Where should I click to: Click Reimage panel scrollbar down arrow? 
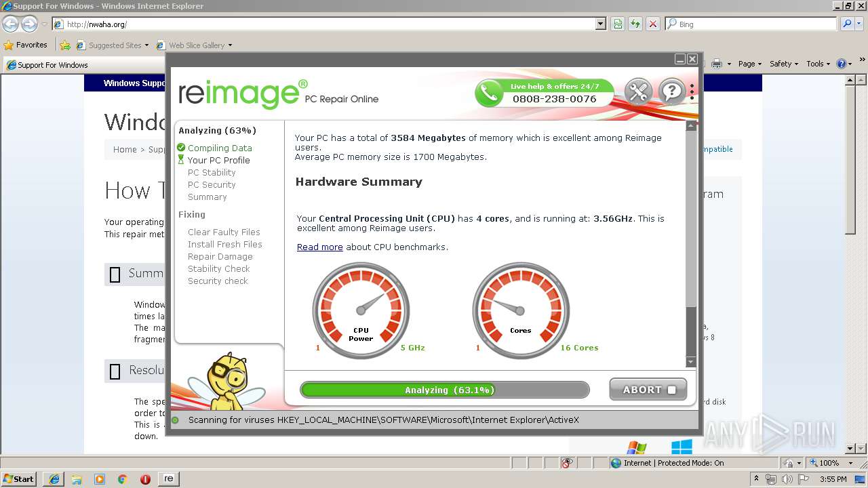click(x=691, y=363)
